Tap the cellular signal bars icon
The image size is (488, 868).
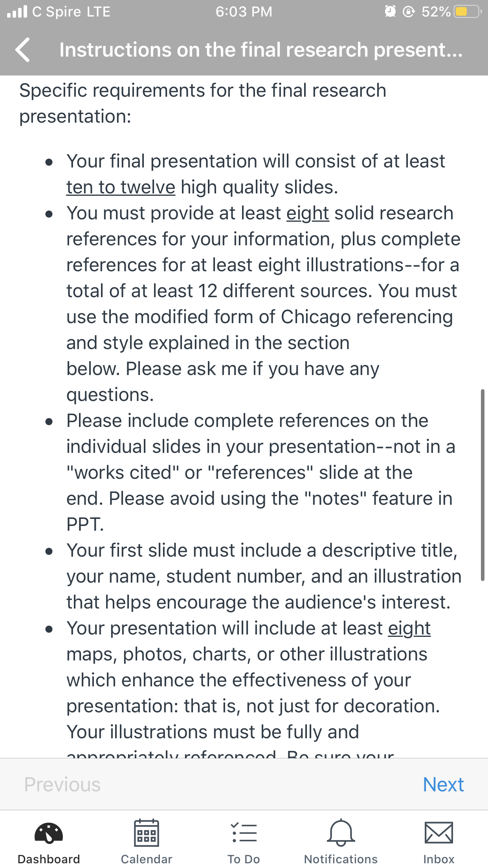(x=17, y=11)
